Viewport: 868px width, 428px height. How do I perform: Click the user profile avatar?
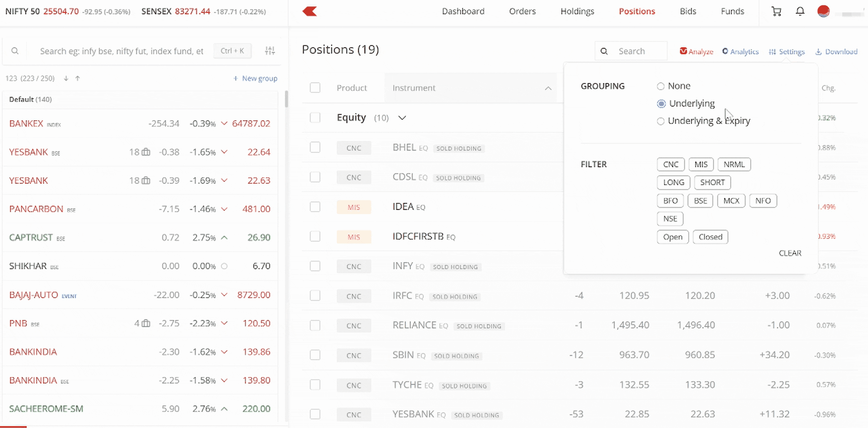tap(823, 11)
